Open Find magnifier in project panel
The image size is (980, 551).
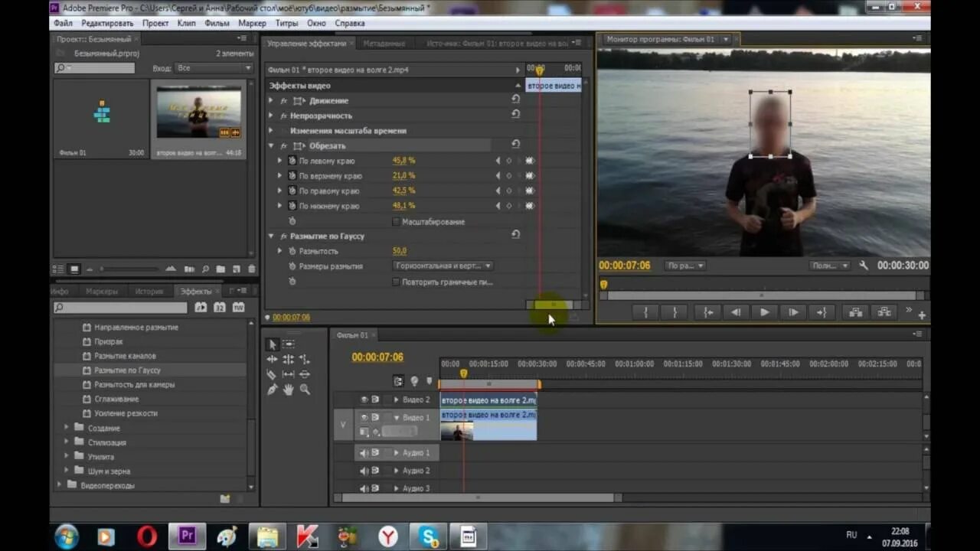(x=205, y=269)
